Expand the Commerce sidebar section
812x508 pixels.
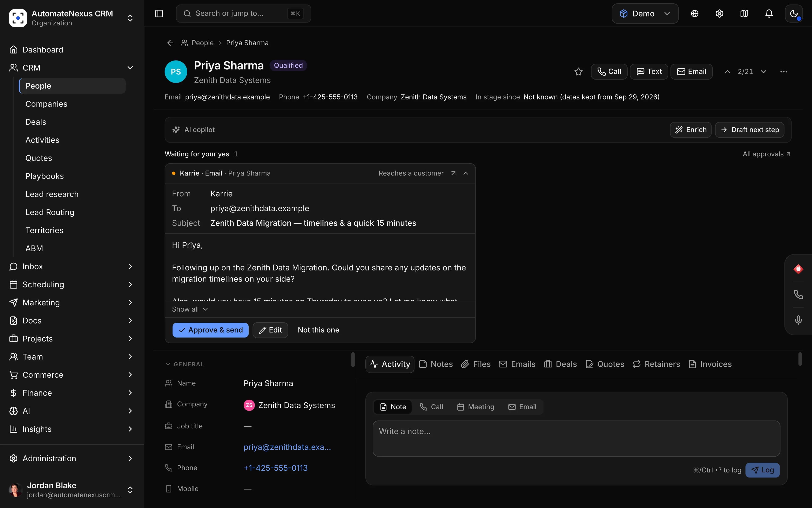[130, 375]
